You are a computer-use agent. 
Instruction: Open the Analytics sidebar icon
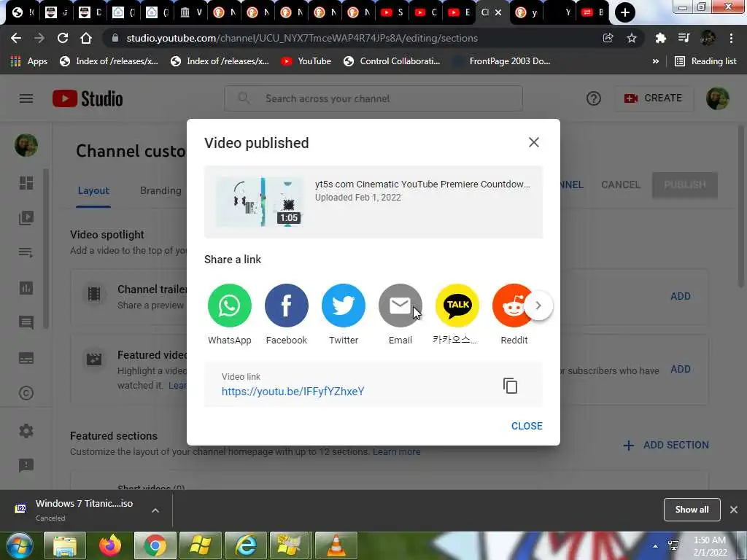coord(26,287)
